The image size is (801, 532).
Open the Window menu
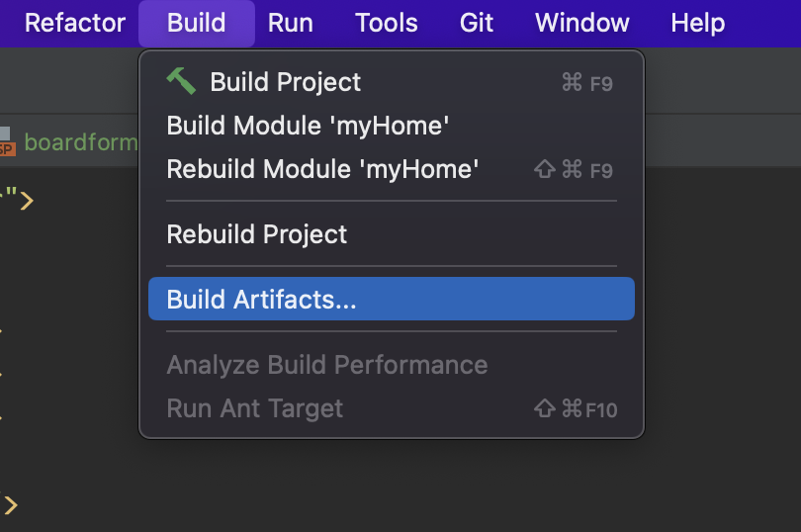(582, 23)
